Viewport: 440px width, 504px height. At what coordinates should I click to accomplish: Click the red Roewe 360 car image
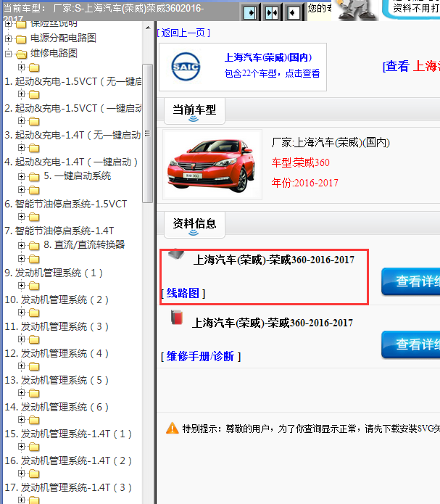pos(212,165)
